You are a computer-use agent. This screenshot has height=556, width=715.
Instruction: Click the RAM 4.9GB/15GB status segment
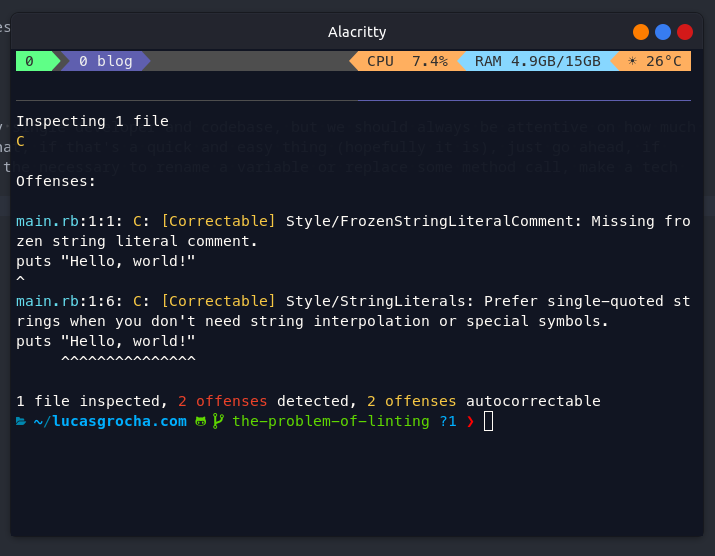[x=537, y=61]
